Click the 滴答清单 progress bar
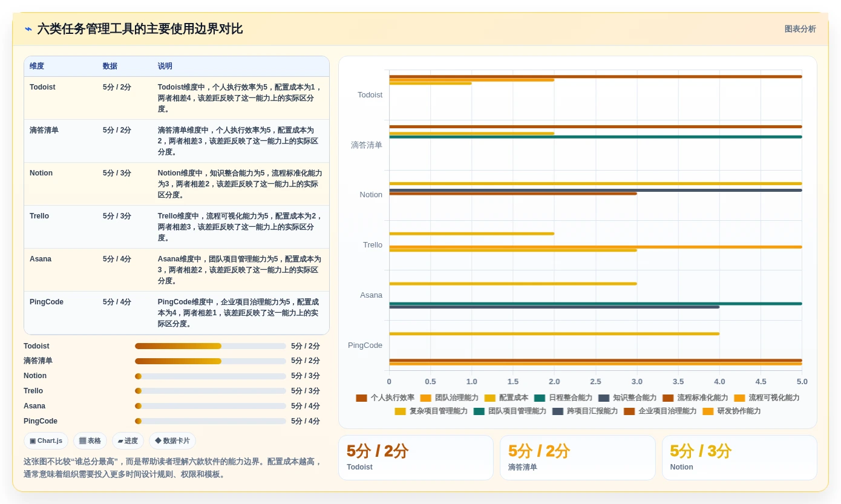841x504 pixels. [x=211, y=361]
